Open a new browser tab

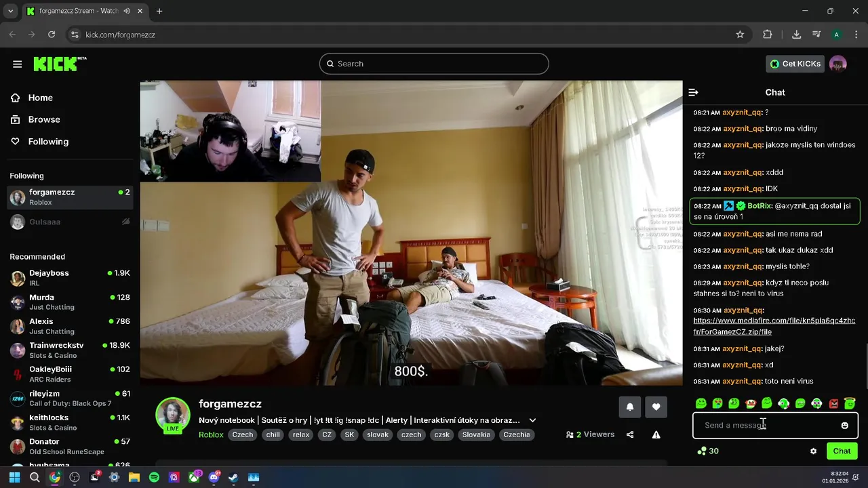[159, 11]
